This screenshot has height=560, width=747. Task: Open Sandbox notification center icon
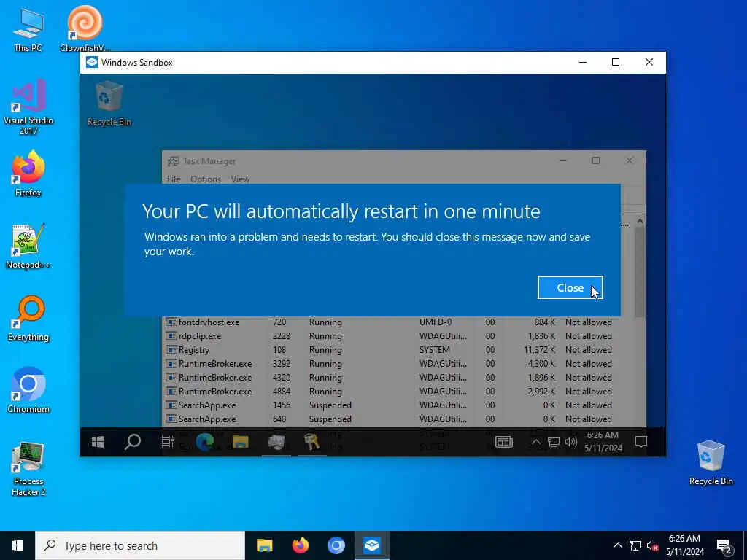tap(641, 442)
